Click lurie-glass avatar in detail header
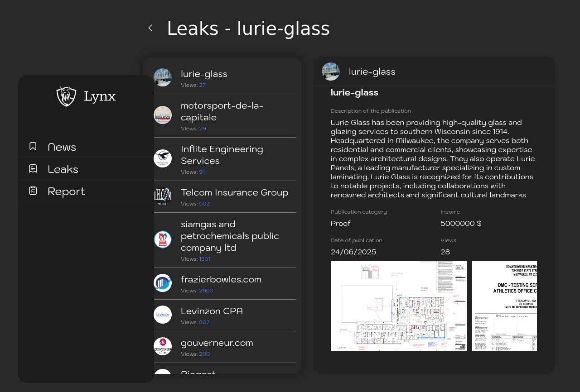Screen dimensions: 580x392 coord(331,72)
